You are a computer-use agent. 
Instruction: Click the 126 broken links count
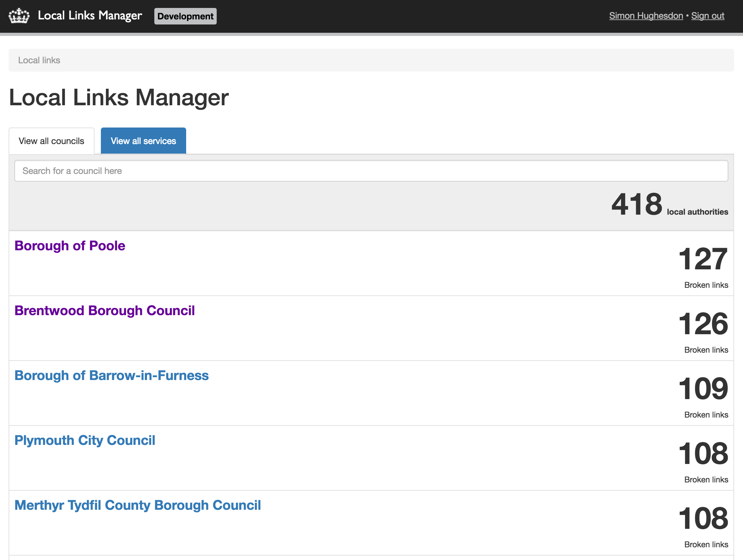click(703, 324)
